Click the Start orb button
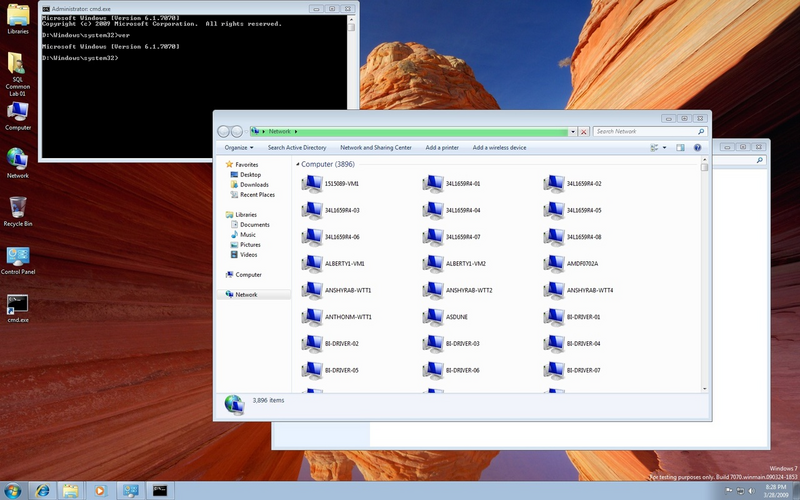 click(x=12, y=490)
